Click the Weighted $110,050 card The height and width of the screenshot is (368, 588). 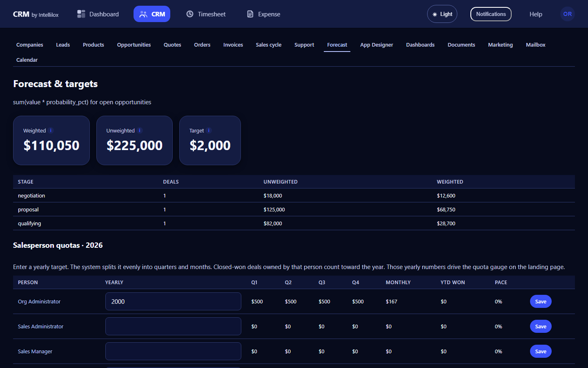[51, 140]
